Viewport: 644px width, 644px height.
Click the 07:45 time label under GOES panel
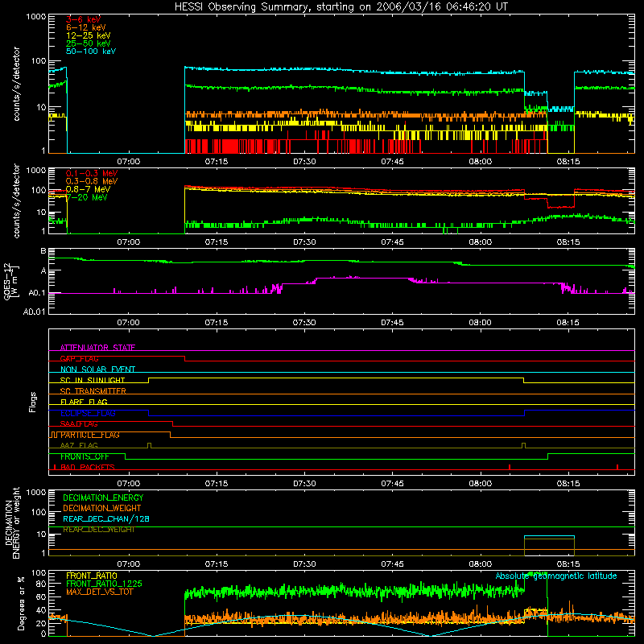pyautogui.click(x=392, y=323)
